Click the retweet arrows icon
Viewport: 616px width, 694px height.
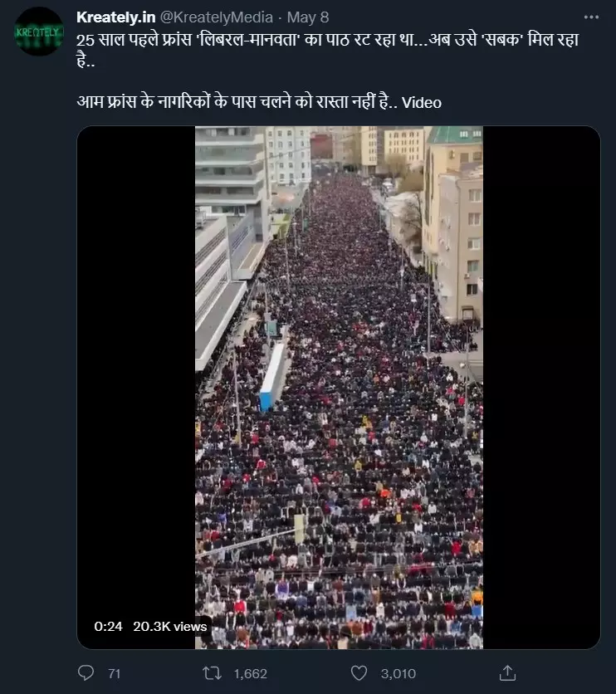click(x=212, y=673)
